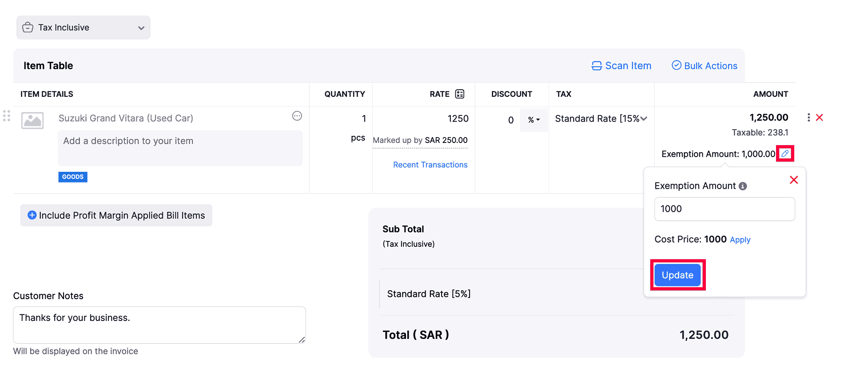This screenshot has width=868, height=376.
Task: Click into the Customer Notes text area
Action: 159,325
